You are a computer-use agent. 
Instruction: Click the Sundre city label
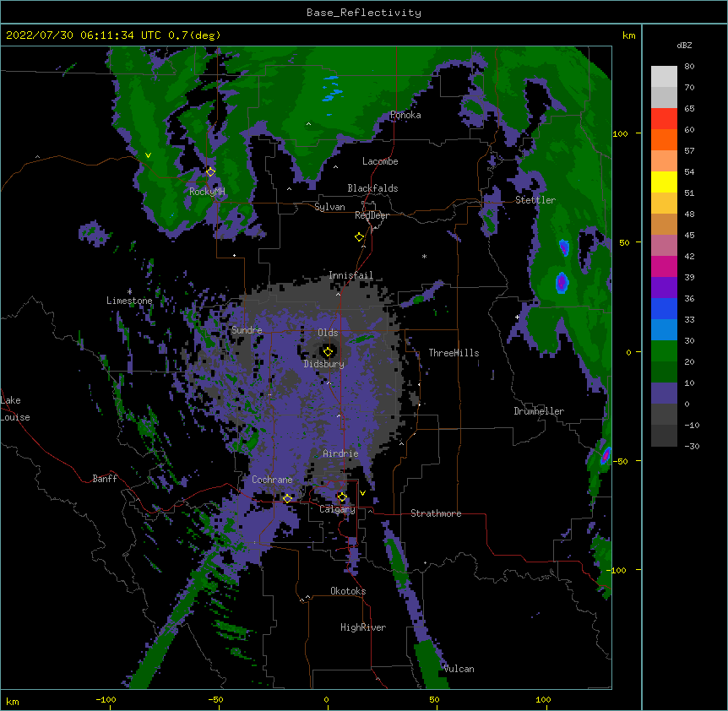247,330
